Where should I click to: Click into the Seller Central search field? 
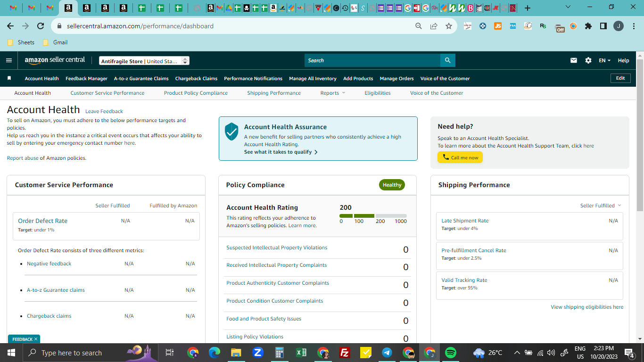pos(372,60)
